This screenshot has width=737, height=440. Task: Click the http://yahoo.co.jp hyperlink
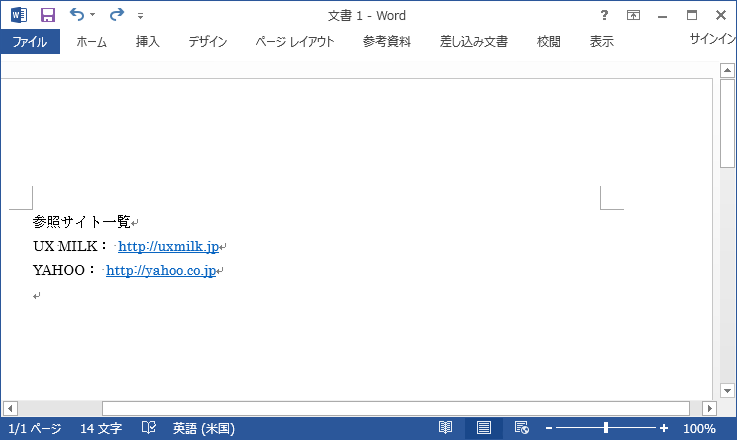[x=161, y=271]
